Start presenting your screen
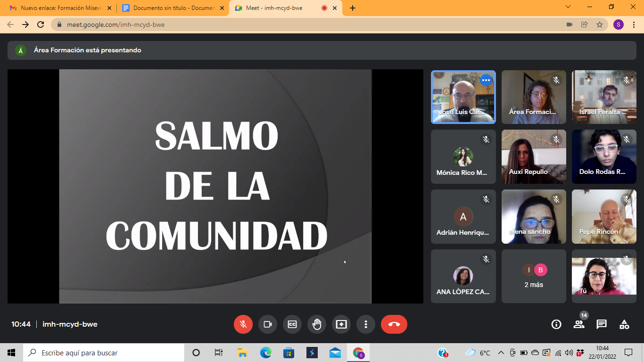This screenshot has width=644, height=362. click(341, 324)
